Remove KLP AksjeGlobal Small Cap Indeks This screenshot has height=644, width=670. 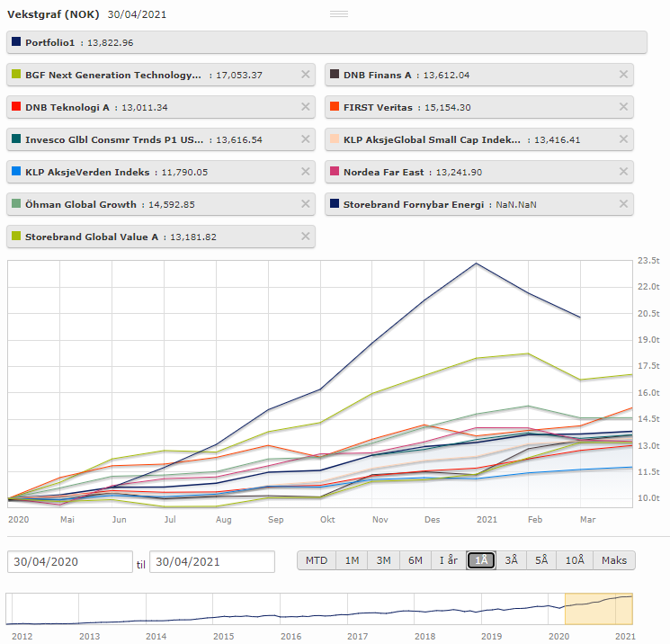click(x=623, y=139)
